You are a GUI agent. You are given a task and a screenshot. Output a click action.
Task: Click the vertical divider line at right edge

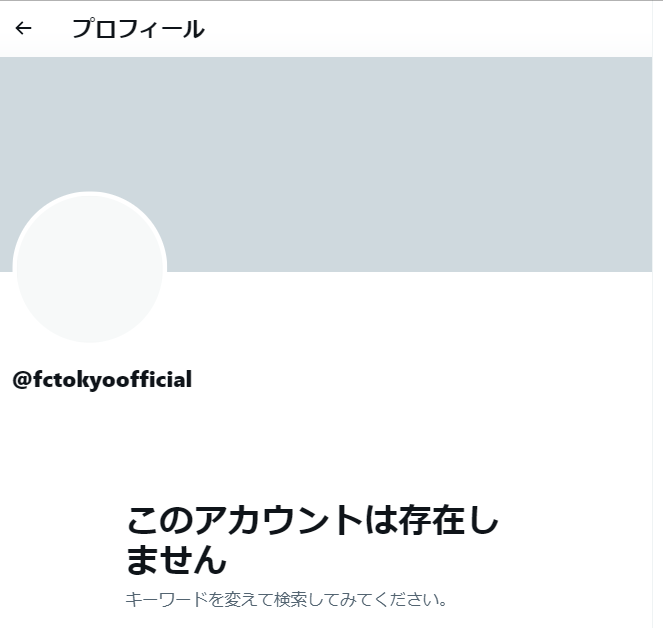(x=652, y=314)
